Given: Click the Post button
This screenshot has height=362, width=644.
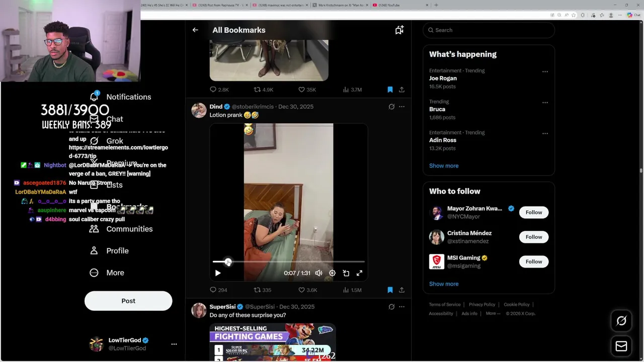Looking at the screenshot, I should coord(128,301).
